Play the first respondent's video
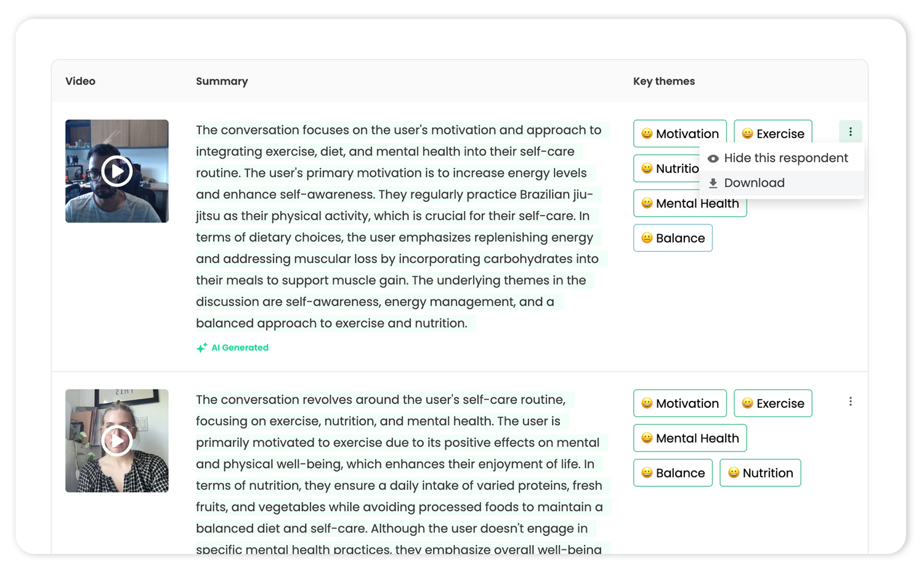The image size is (924, 571). [x=117, y=171]
